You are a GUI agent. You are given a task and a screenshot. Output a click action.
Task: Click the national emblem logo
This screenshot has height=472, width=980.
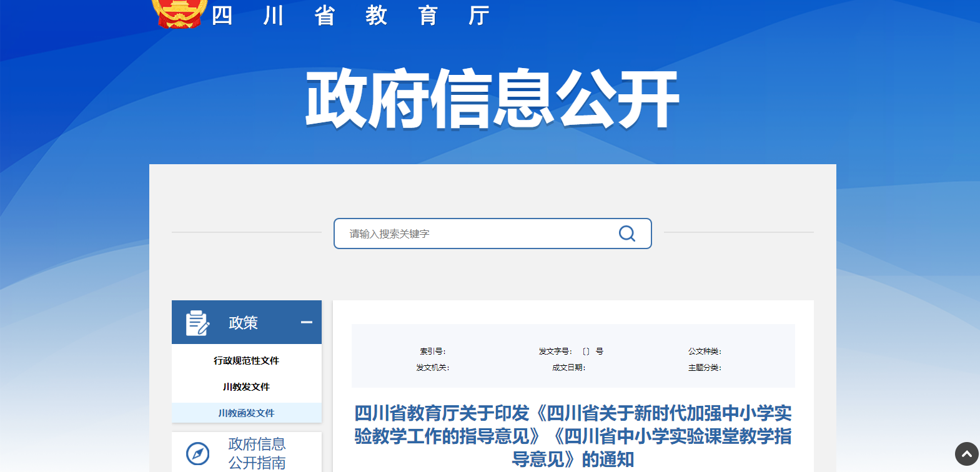180,14
